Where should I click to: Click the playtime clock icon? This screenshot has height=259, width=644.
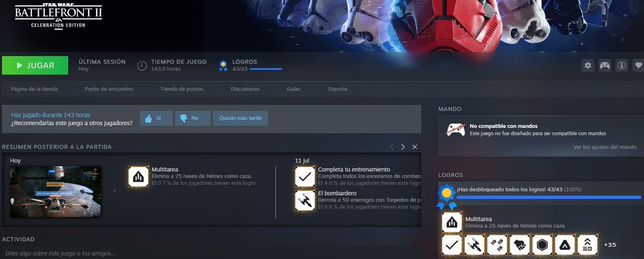pos(142,65)
